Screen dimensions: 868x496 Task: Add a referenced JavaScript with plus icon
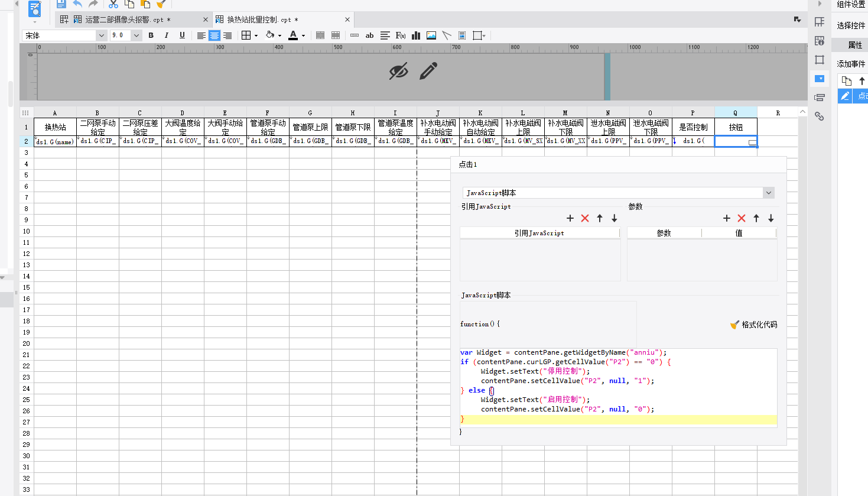point(570,218)
